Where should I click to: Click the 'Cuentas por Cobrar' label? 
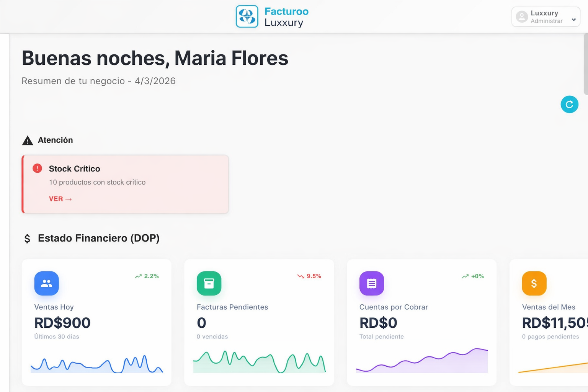(394, 307)
